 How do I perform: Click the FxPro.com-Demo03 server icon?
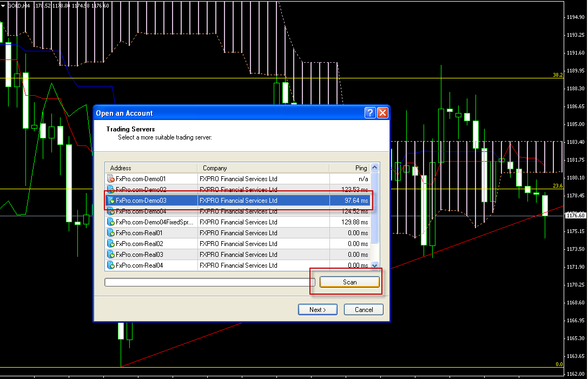(111, 201)
